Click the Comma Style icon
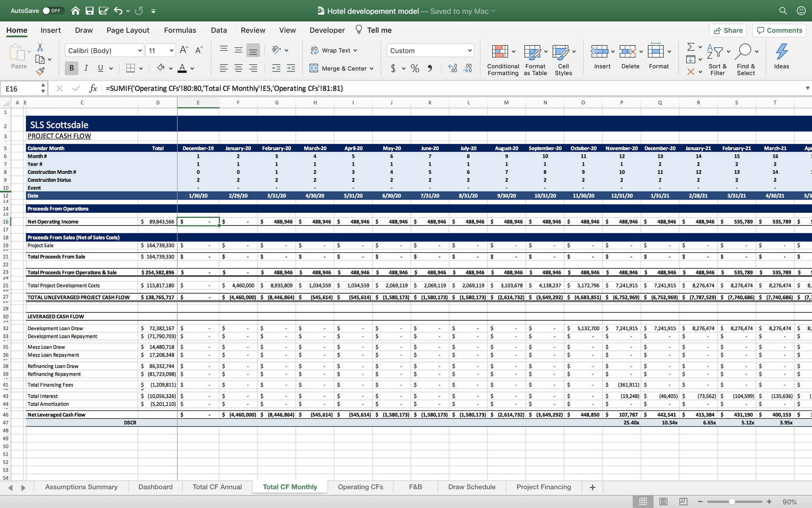This screenshot has height=508, width=812. (430, 69)
